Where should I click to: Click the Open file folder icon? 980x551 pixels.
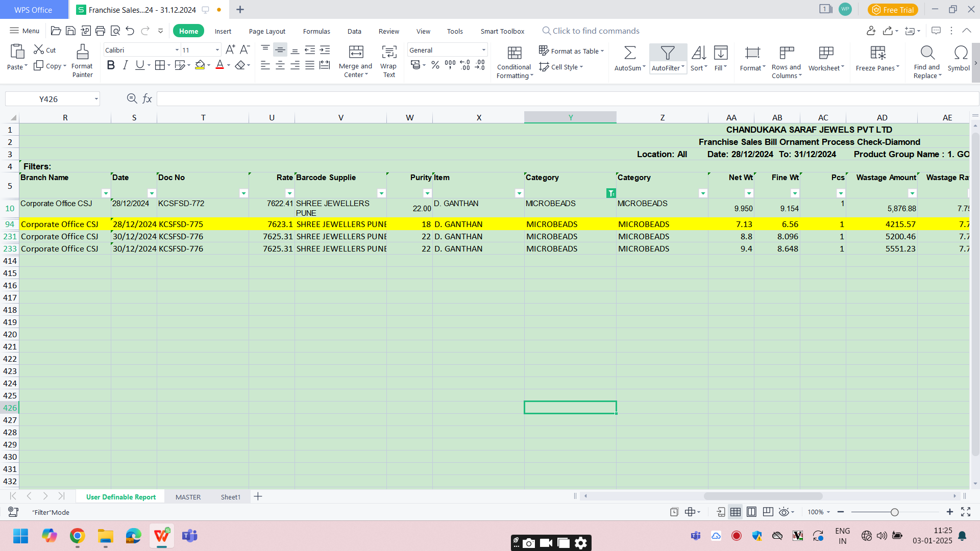(56, 31)
